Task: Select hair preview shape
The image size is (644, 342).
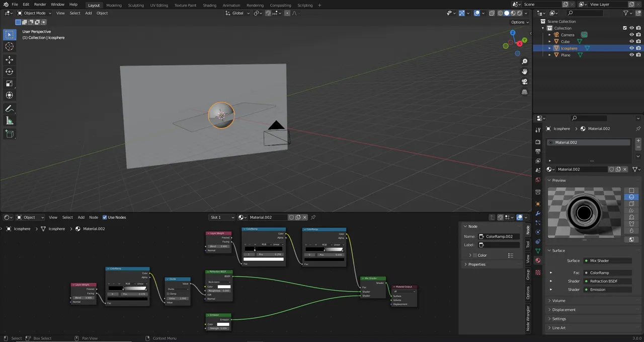Action: (x=631, y=211)
